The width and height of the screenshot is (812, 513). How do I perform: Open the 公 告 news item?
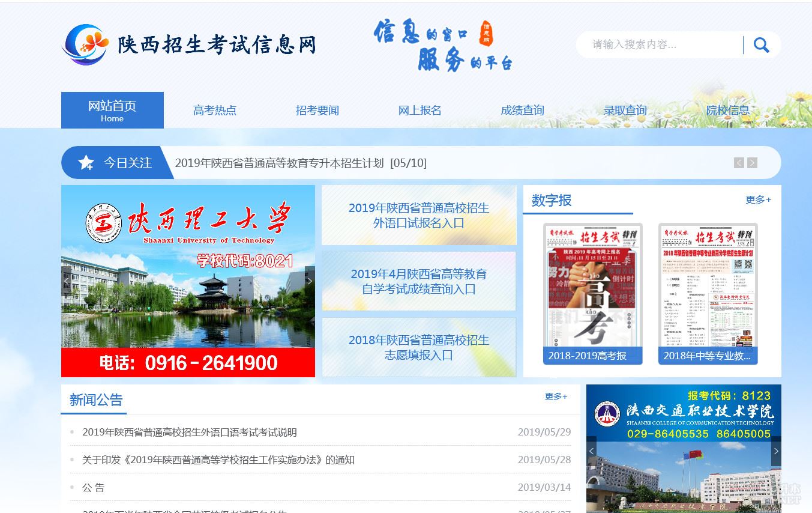(x=94, y=488)
